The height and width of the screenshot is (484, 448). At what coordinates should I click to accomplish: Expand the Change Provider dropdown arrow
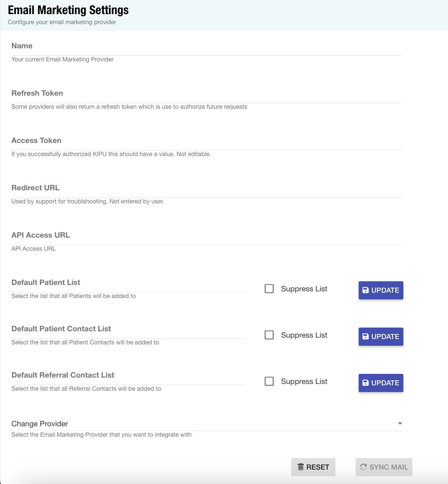click(400, 424)
